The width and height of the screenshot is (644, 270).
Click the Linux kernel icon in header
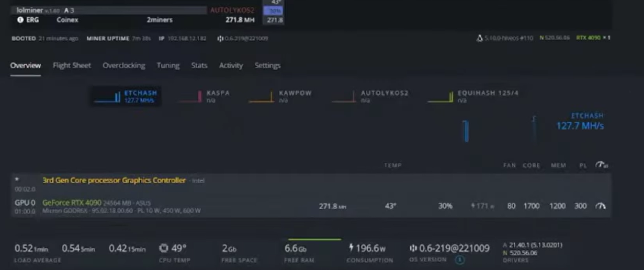(x=480, y=38)
